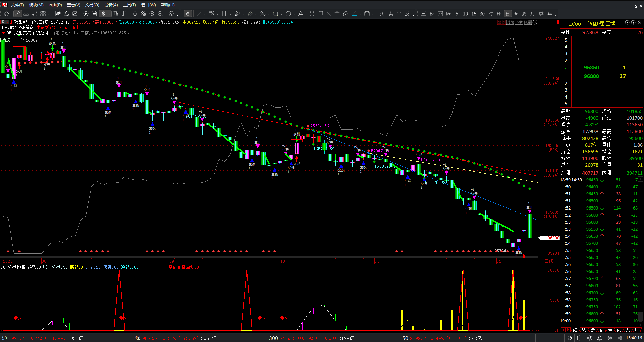Open the stock filter funnel icon
The height and width of the screenshot is (342, 644).
pos(116,14)
